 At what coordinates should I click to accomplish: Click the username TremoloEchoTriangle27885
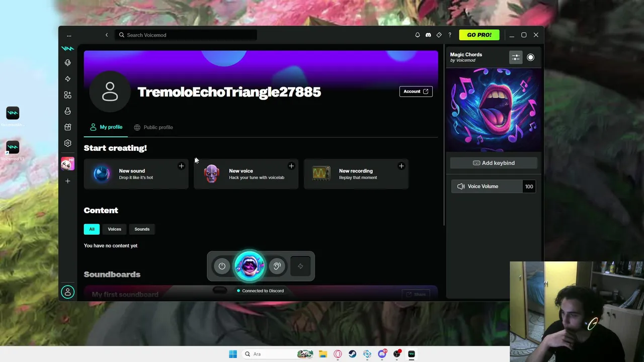[229, 92]
